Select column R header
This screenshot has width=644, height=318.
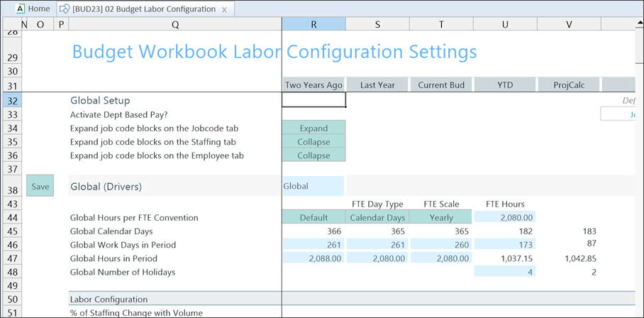click(x=313, y=24)
